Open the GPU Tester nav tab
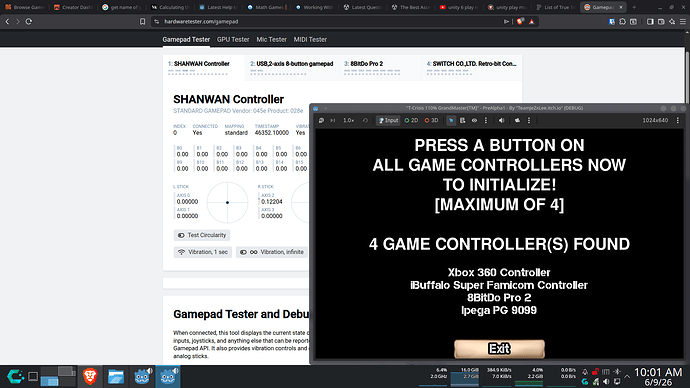690x388 pixels. click(233, 39)
